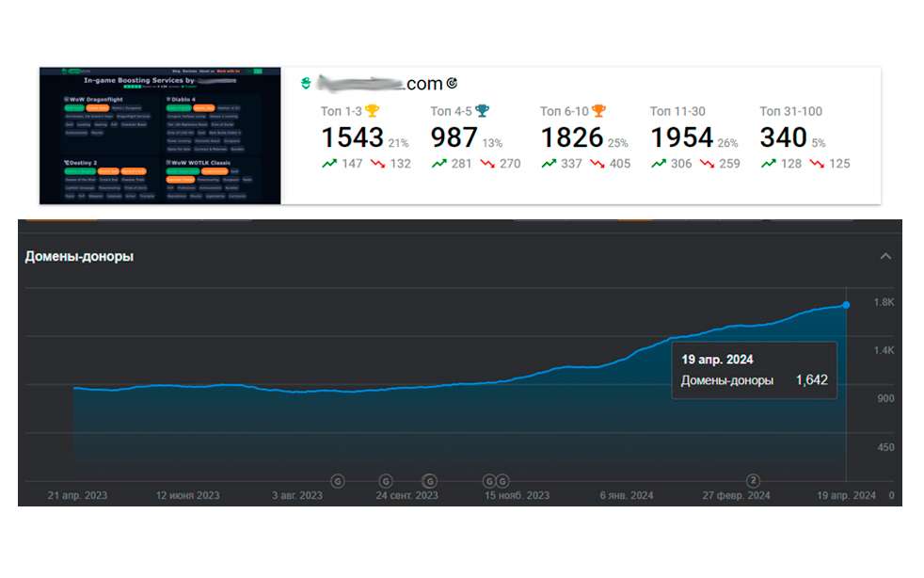Click the teal trophy icon beside Топ 4-5
This screenshot has width=924, height=578.
tap(483, 111)
